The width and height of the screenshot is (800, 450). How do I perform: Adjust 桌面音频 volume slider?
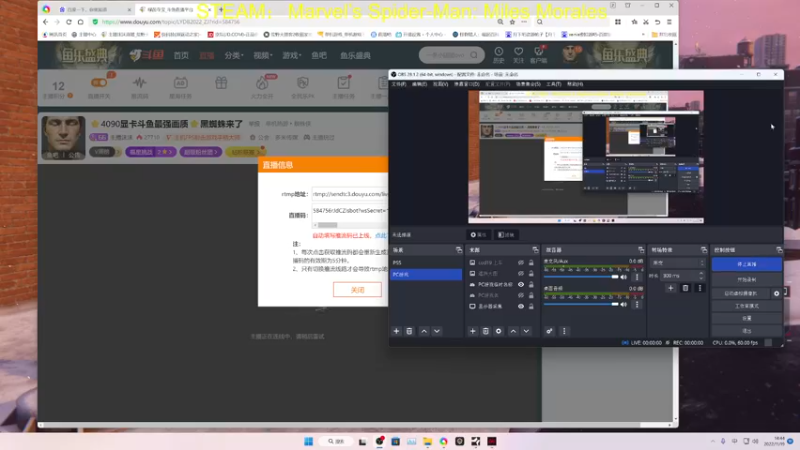click(x=581, y=304)
